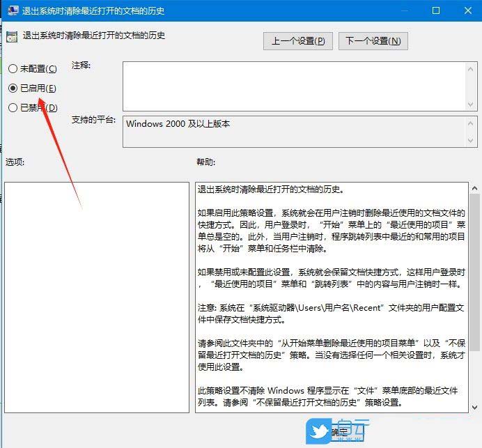The height and width of the screenshot is (448, 482).
Task: Click the policy icon in the title bar
Action: 10,10
